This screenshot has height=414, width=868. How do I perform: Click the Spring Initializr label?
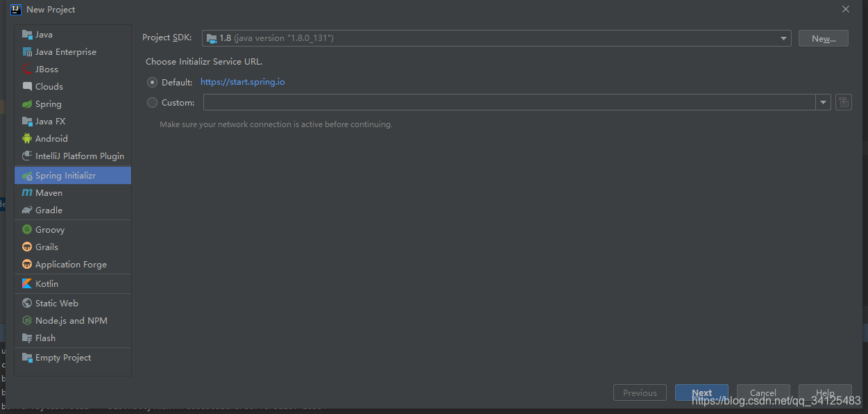point(66,176)
